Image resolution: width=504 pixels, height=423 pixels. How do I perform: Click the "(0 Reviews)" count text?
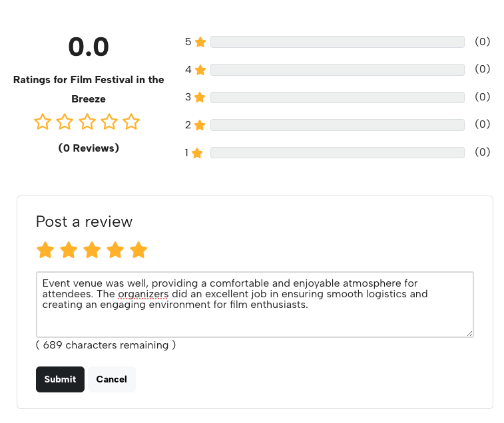tap(89, 148)
